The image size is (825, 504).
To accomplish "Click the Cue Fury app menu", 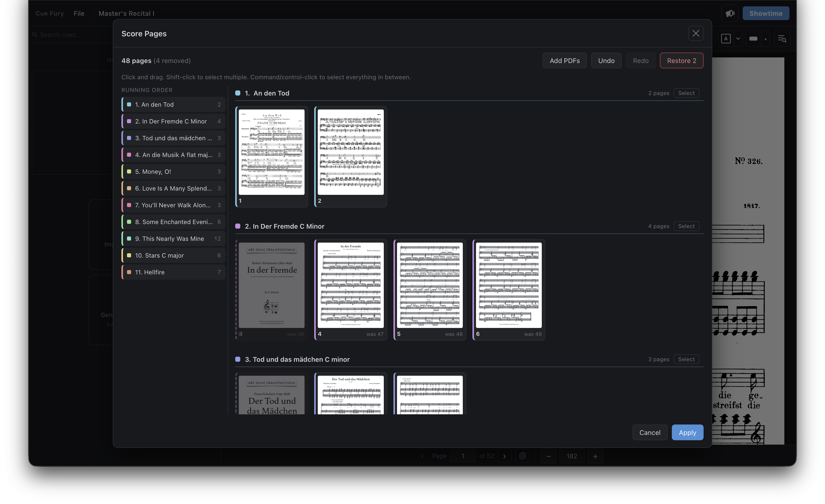I will (x=50, y=13).
